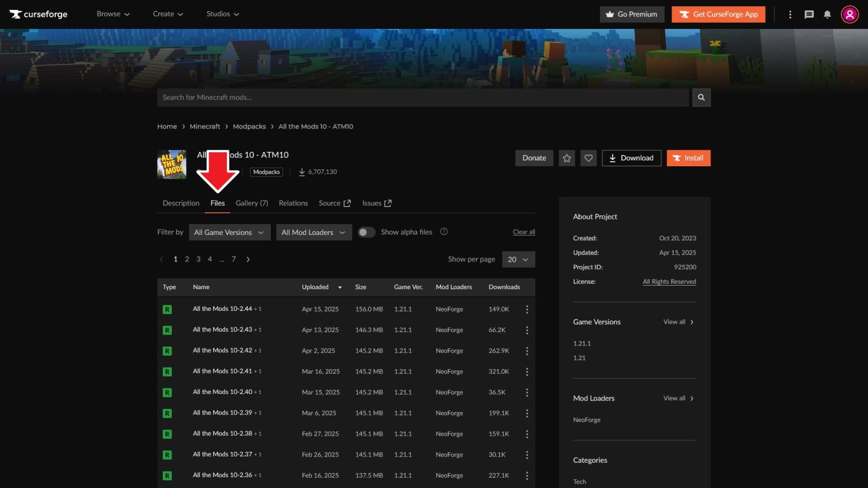Open file All the Mods 10-2.44

pyautogui.click(x=223, y=309)
